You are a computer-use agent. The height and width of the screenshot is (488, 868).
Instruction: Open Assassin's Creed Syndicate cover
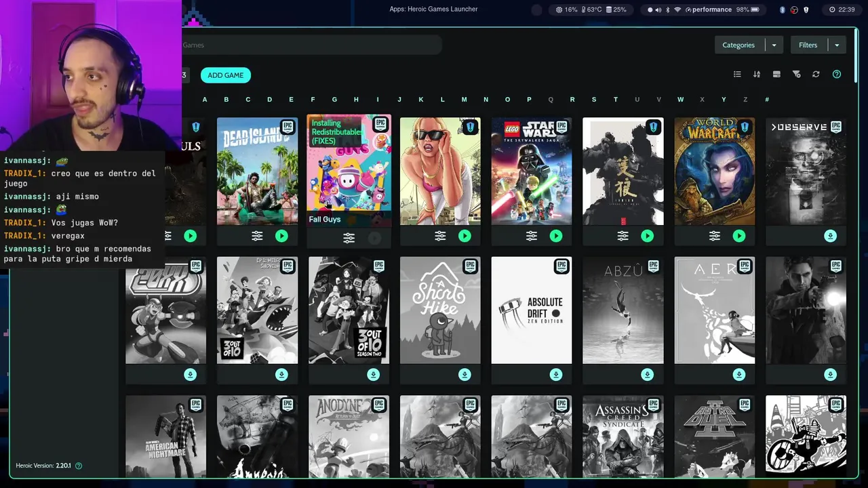(623, 436)
